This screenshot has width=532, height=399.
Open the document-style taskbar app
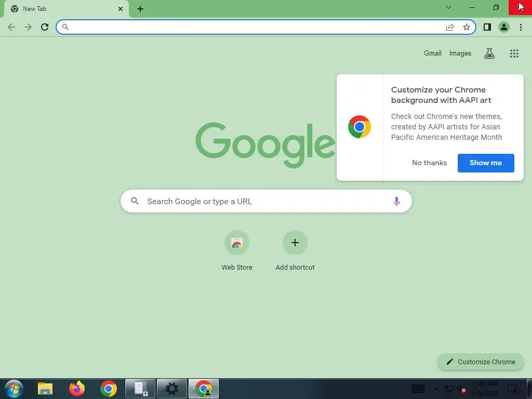tap(140, 389)
